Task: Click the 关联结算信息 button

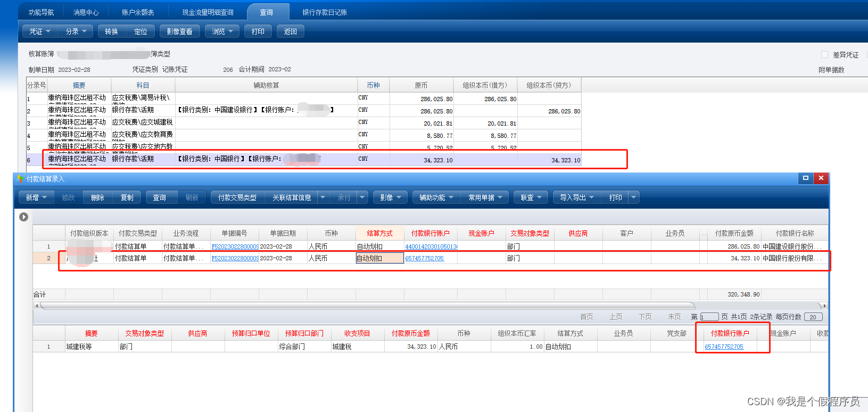Action: pos(292,197)
